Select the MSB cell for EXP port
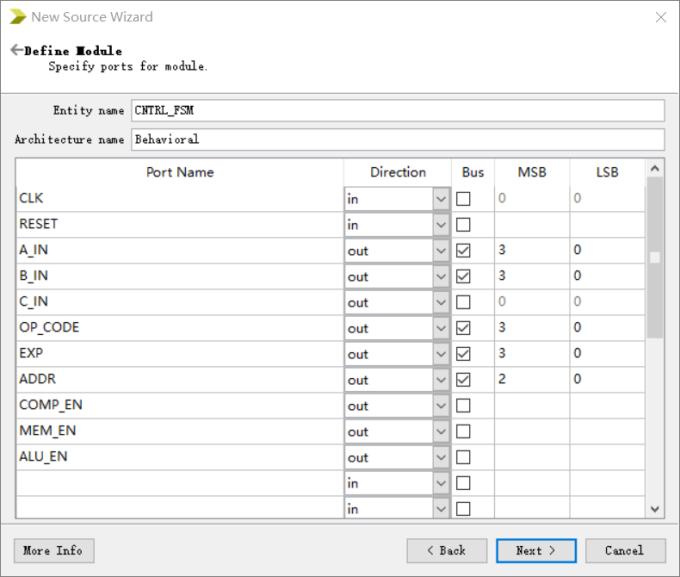 tap(531, 354)
